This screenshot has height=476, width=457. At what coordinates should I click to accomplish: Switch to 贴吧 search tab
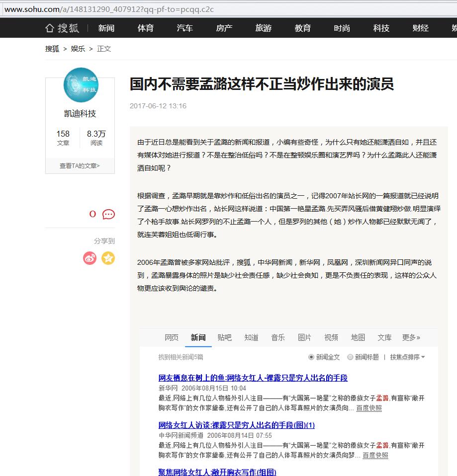[225, 337]
